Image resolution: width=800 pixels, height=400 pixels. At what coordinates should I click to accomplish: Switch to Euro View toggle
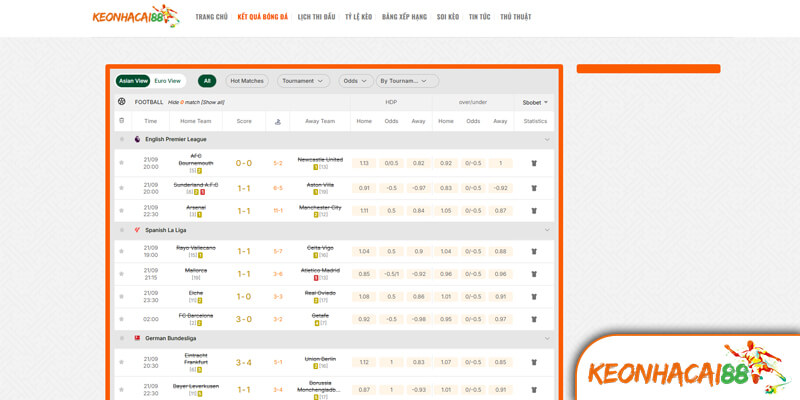(x=167, y=81)
